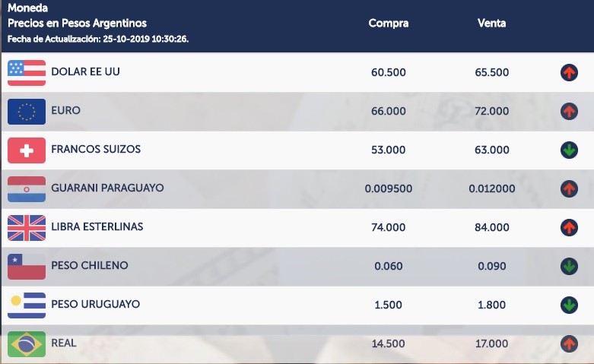Click the Uruguay flag icon

coord(27,305)
